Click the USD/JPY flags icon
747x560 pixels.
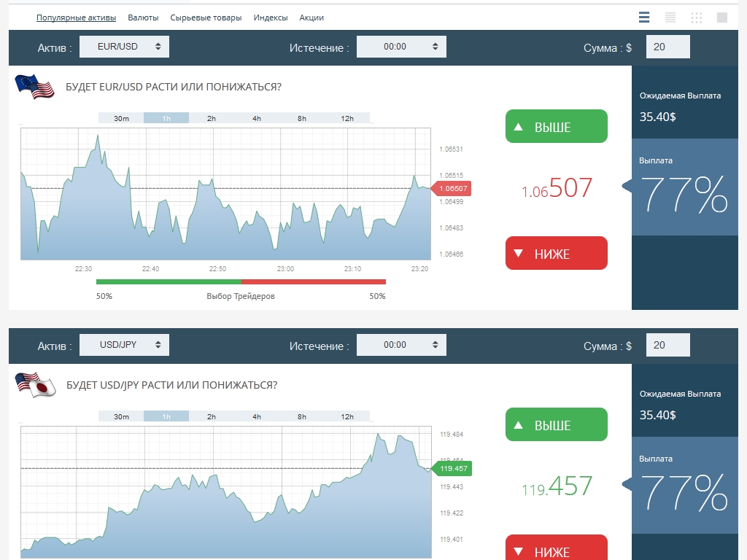tap(35, 385)
